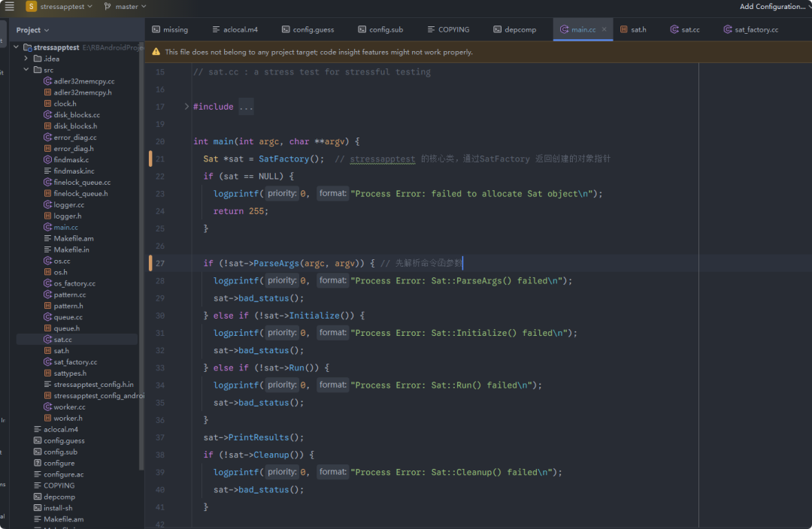Click the warning triangle icon in banner
This screenshot has width=812, height=529.
[x=156, y=53]
